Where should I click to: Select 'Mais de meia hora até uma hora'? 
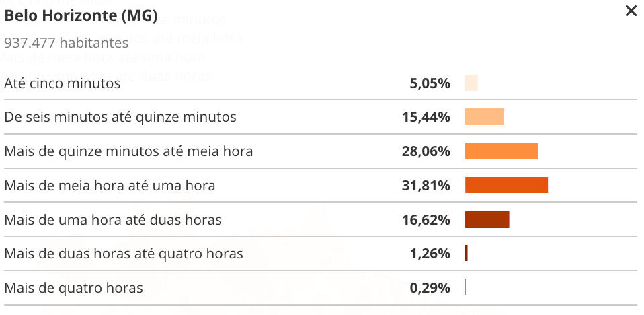pos(110,185)
